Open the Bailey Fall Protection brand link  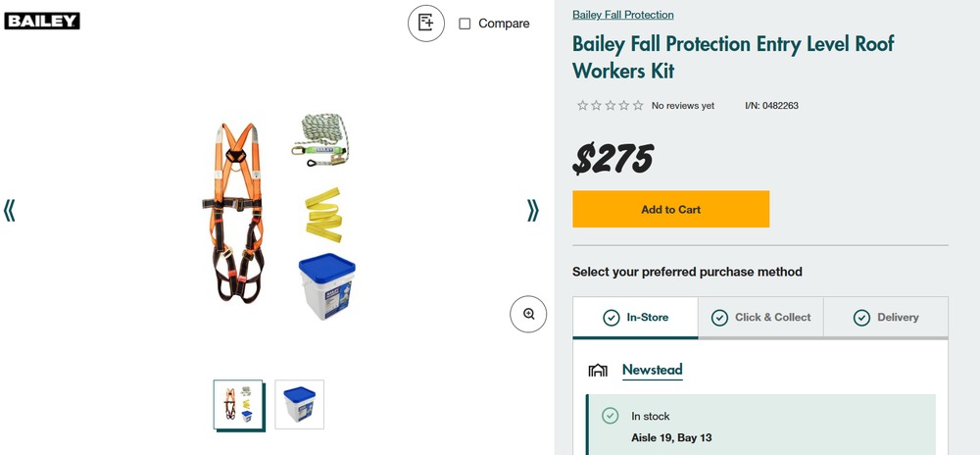[623, 15]
